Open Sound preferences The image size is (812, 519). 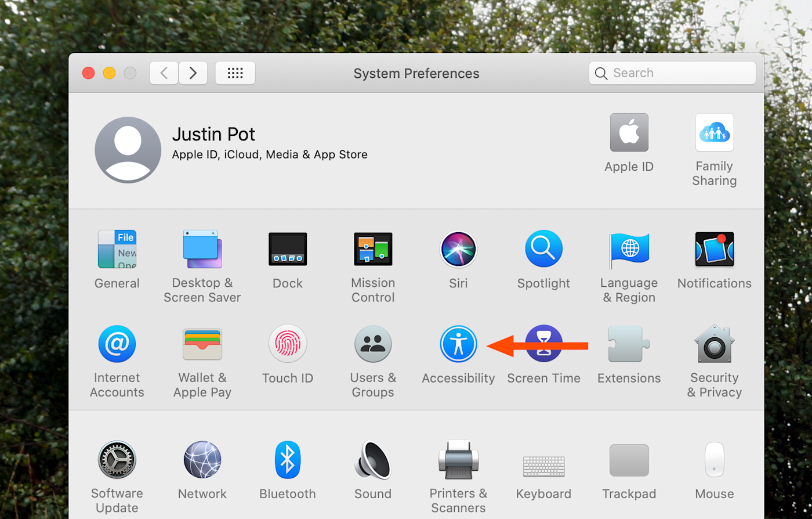[373, 460]
